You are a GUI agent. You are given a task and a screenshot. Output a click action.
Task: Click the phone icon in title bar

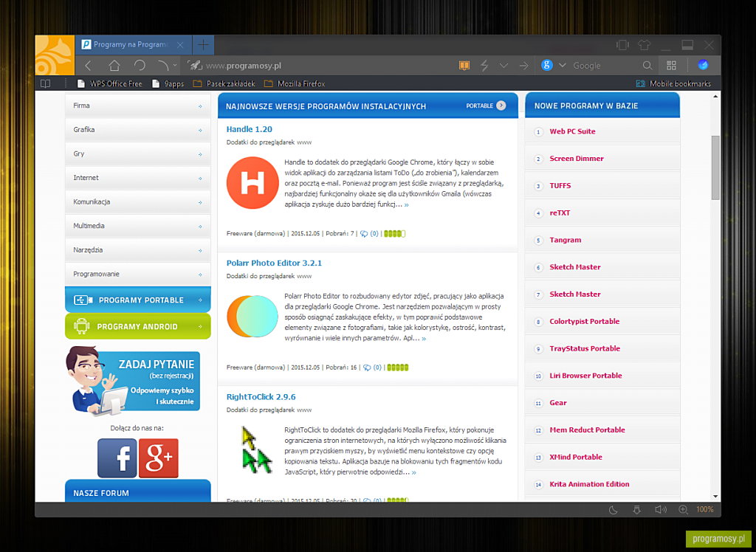[622, 45]
